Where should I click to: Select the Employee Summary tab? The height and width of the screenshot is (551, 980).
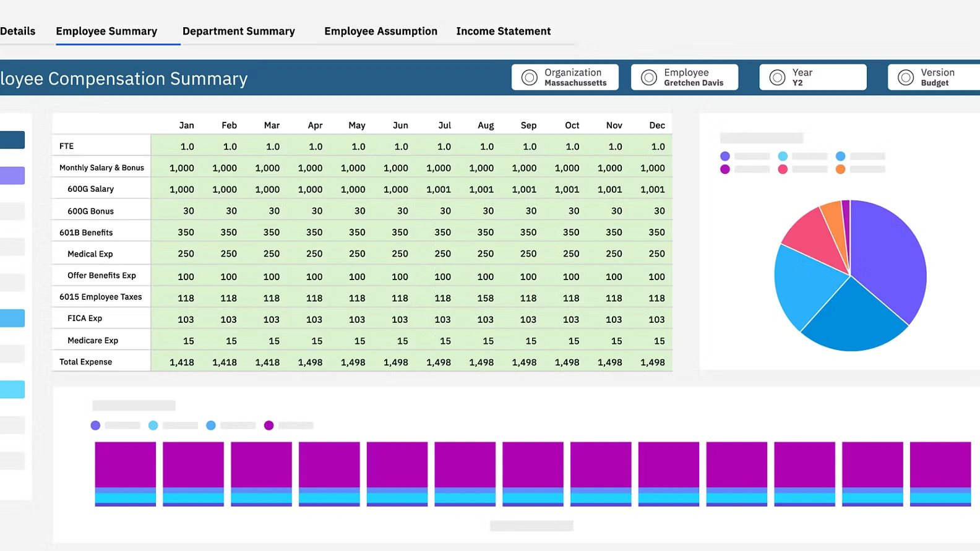point(106,31)
